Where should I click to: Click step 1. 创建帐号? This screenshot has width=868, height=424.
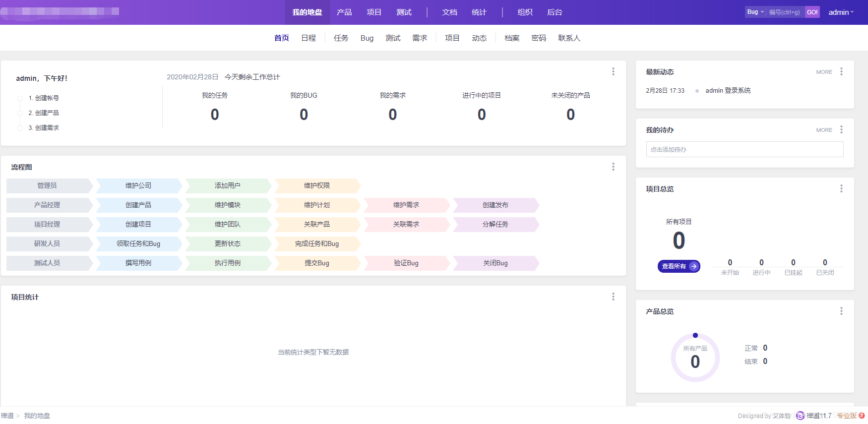(44, 98)
